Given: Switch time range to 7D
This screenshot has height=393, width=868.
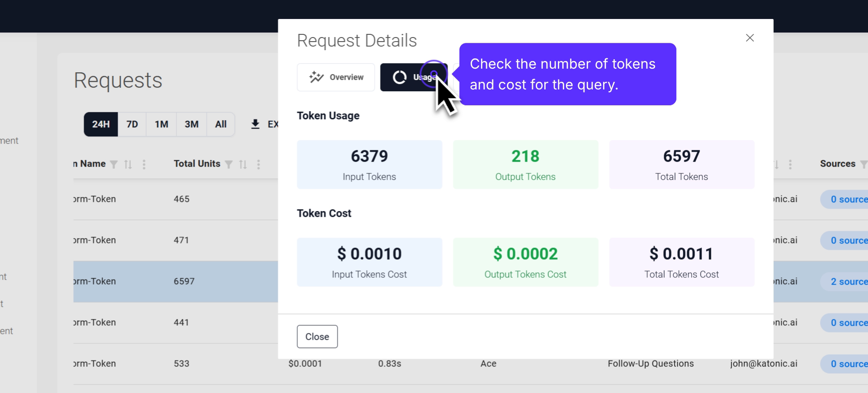Looking at the screenshot, I should pyautogui.click(x=132, y=124).
